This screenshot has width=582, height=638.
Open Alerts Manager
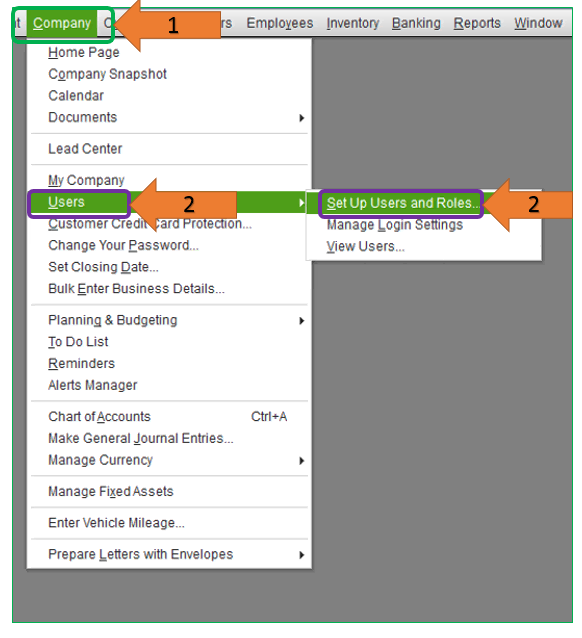[x=93, y=385]
